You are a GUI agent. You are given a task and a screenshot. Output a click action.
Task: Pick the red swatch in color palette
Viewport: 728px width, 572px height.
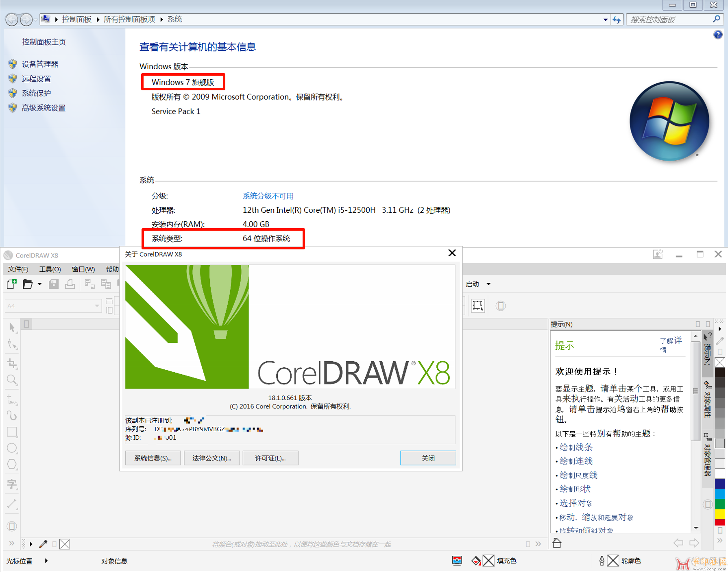[720, 522]
